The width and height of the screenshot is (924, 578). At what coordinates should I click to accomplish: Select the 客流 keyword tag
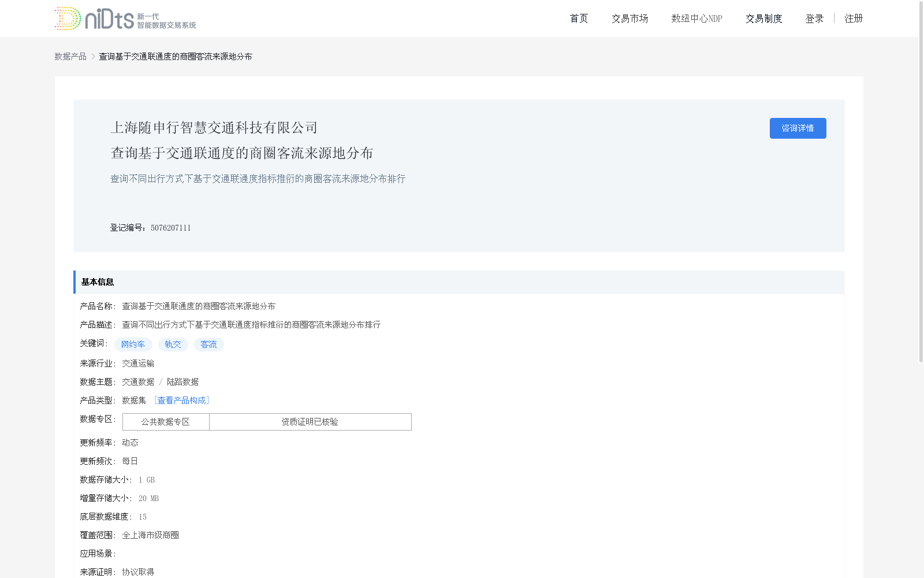click(209, 344)
